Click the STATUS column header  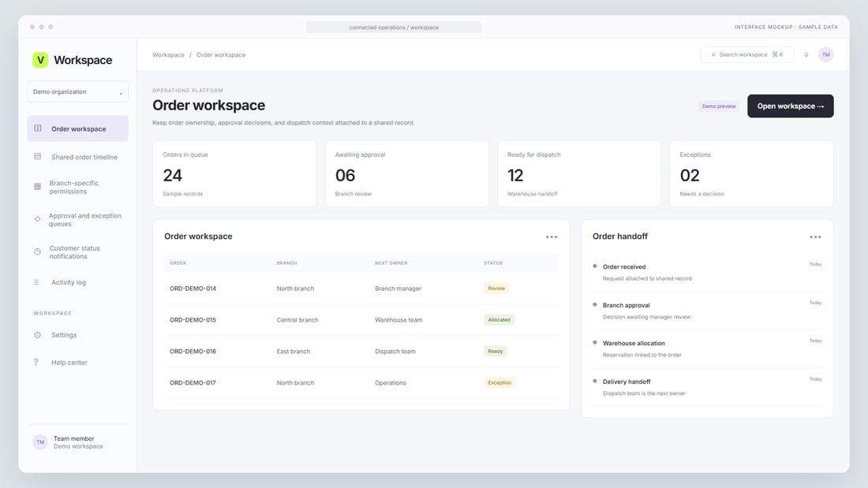pyautogui.click(x=493, y=263)
